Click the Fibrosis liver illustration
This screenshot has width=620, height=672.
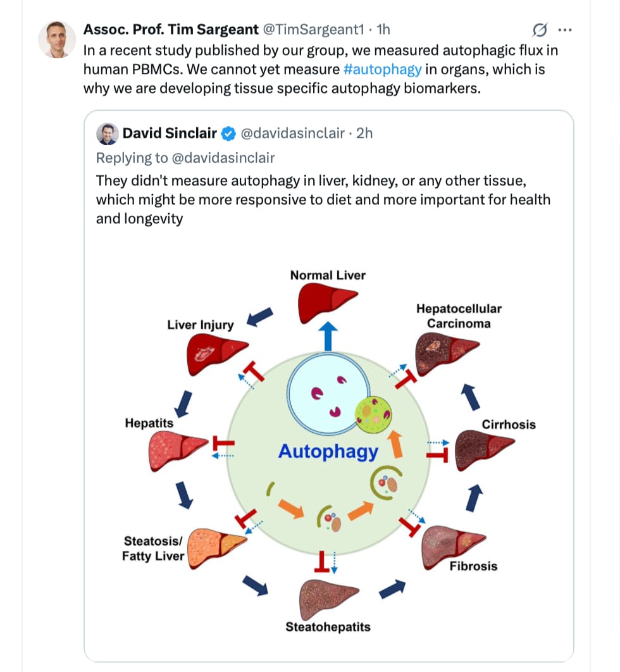(x=453, y=547)
